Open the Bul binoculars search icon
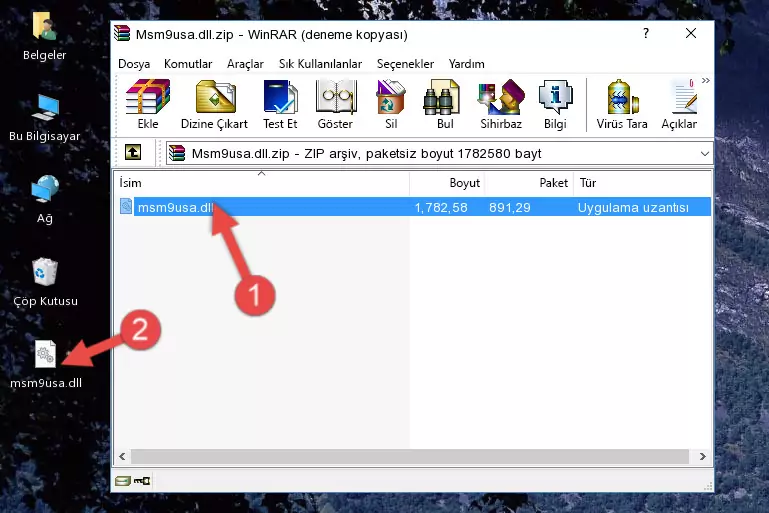 [x=444, y=104]
